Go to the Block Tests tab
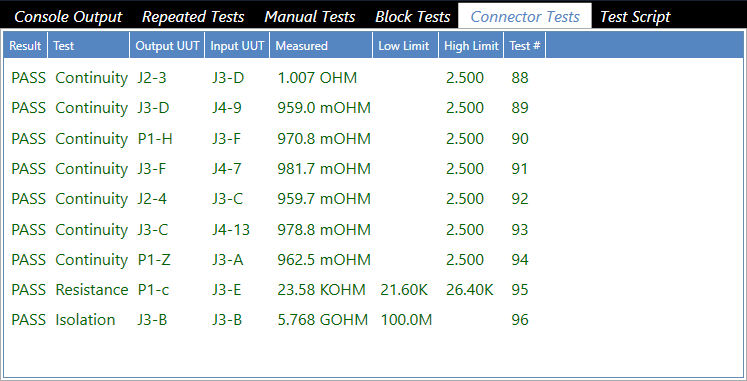Viewport: 747px width, 381px height. pyautogui.click(x=413, y=17)
